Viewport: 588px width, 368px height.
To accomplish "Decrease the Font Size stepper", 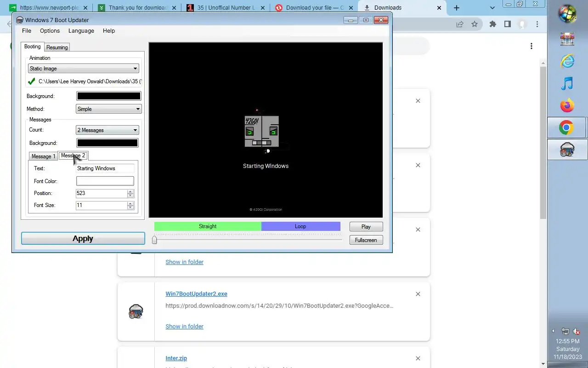I will coord(130,207).
